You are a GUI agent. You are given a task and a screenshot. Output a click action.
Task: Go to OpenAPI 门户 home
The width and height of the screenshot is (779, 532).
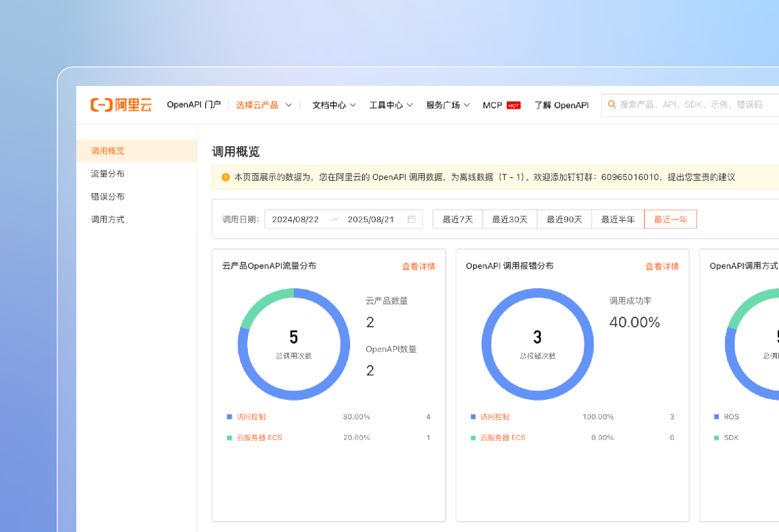[194, 105]
